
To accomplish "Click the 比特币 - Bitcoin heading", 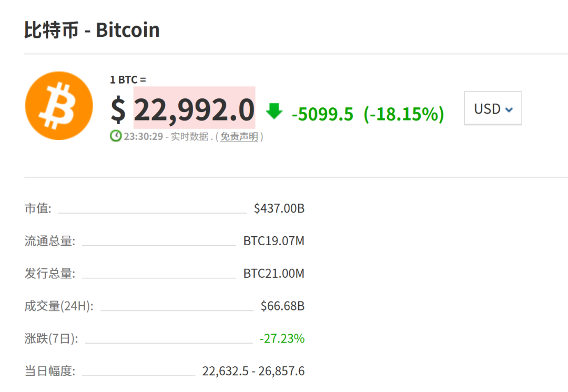I will (92, 30).
